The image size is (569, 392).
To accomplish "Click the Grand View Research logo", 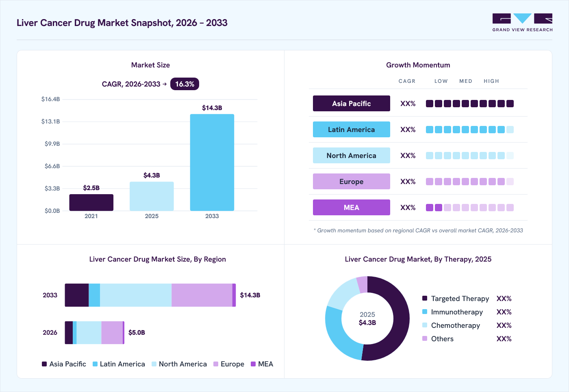I will pos(522,23).
